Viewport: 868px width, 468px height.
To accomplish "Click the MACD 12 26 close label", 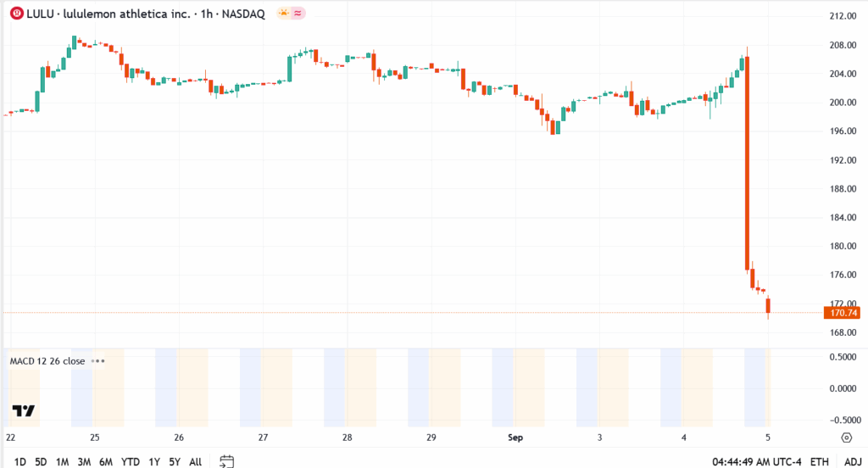I will tap(47, 360).
